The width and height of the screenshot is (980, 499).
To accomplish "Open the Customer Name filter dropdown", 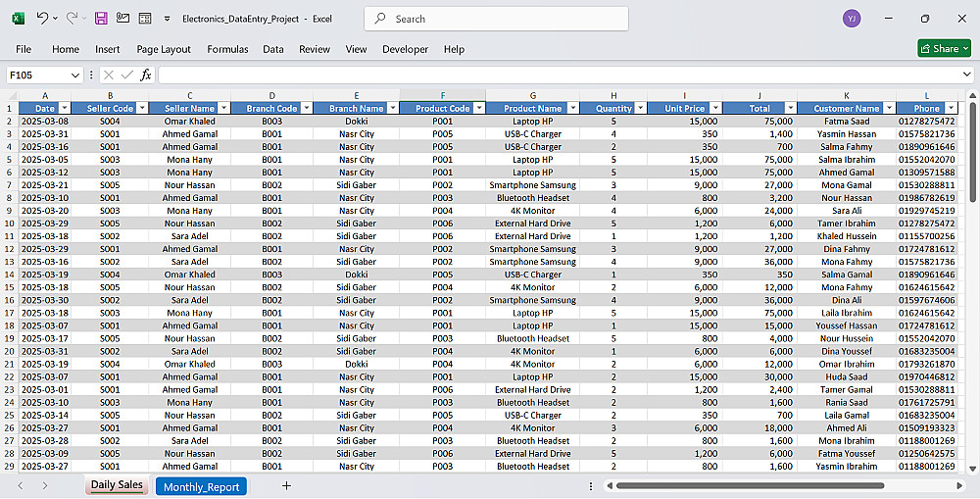I will [x=889, y=108].
